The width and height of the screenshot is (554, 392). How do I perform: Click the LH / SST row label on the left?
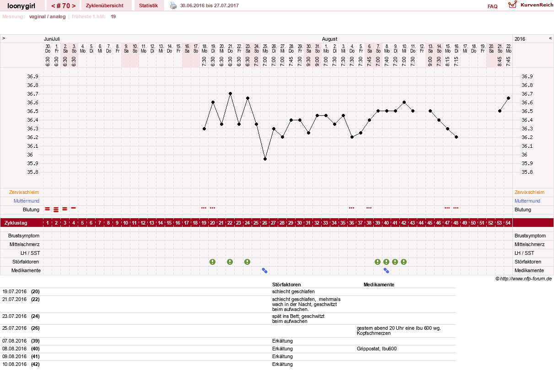click(x=29, y=253)
